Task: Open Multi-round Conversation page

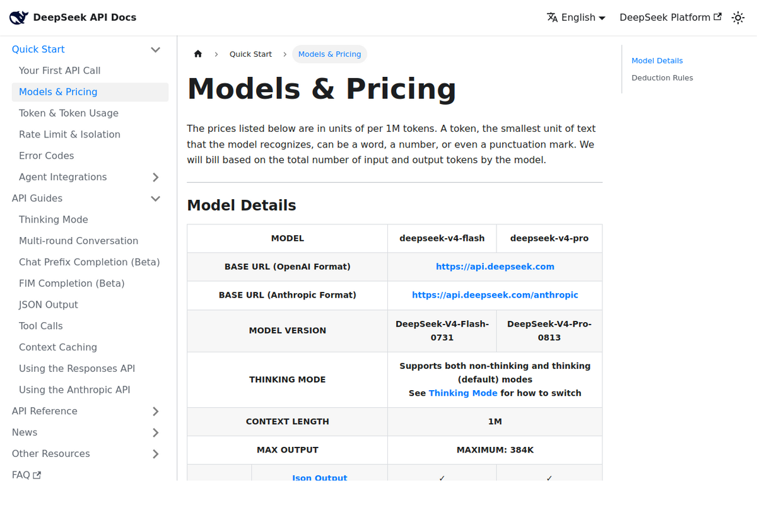Action: (x=90, y=241)
